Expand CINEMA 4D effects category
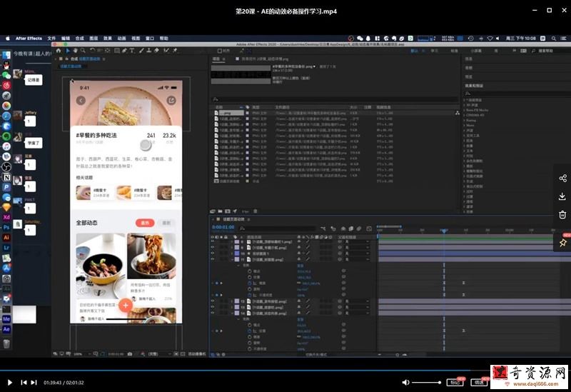The height and width of the screenshot is (392, 571). coord(465,115)
